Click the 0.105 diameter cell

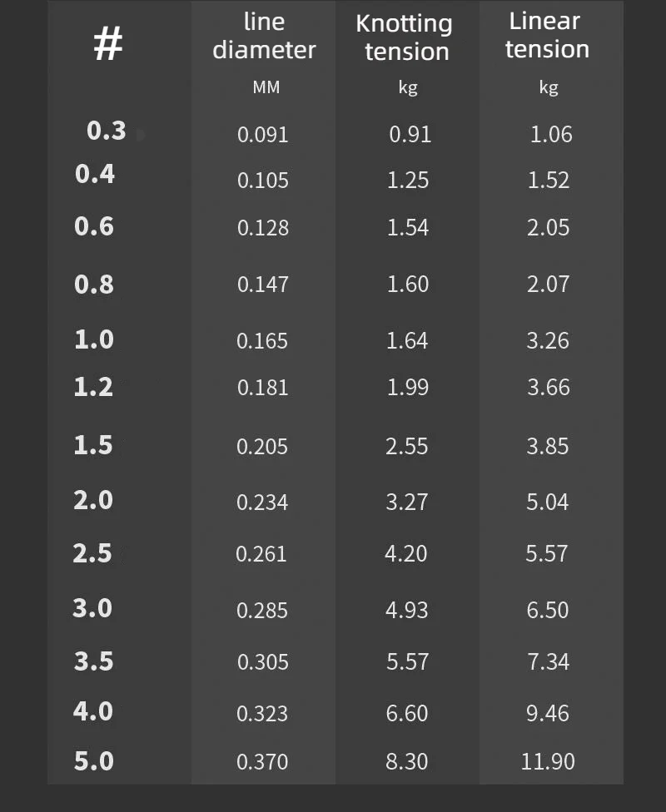click(x=263, y=181)
